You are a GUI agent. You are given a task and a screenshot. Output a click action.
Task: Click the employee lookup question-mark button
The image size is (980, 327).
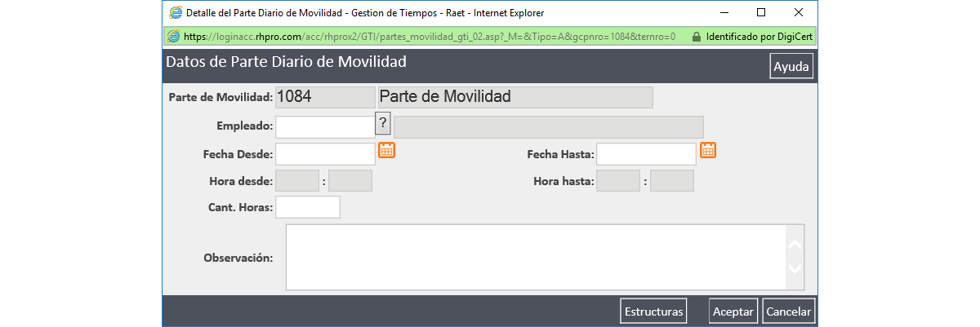click(x=383, y=124)
